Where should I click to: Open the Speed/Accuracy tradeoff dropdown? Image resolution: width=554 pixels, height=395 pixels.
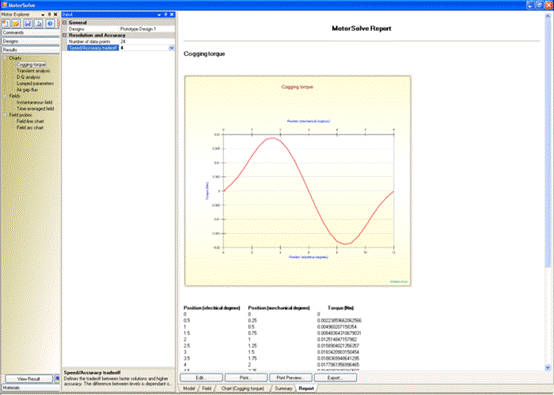point(171,48)
